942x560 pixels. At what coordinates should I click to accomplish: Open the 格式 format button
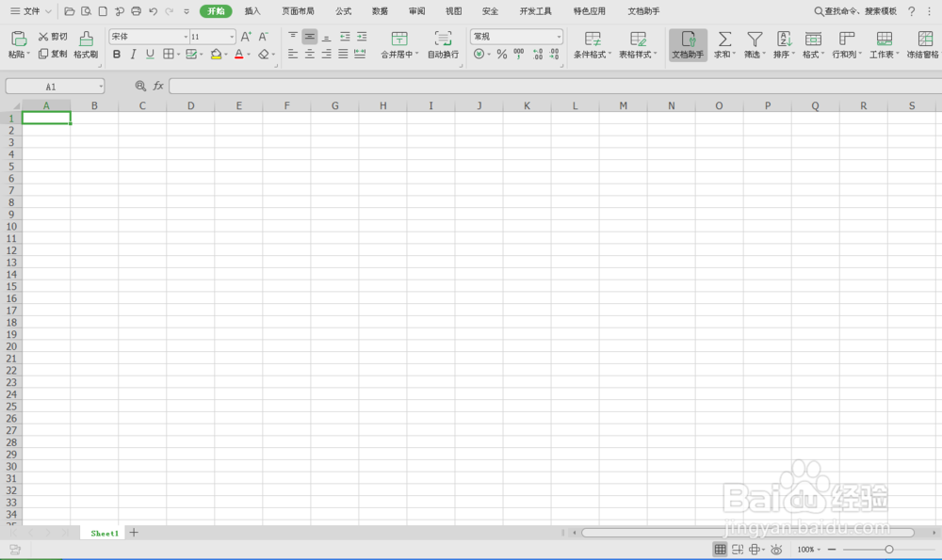[814, 44]
